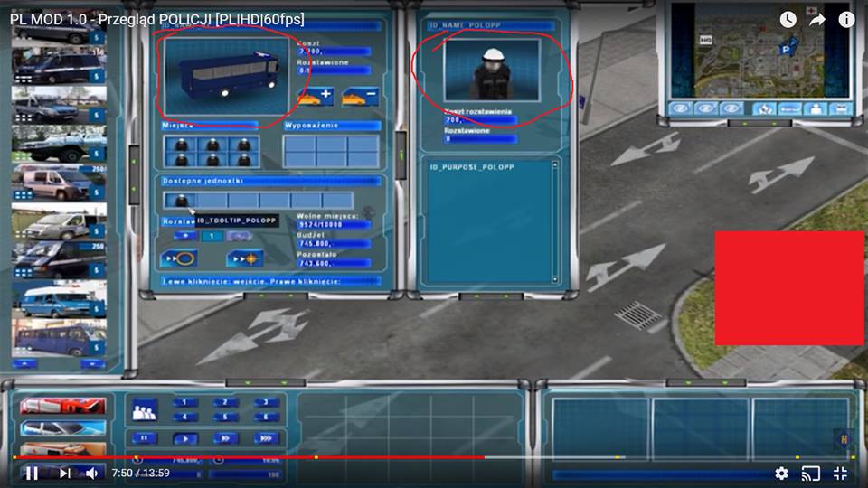Collapse vehicle list using its side handle

134,175
